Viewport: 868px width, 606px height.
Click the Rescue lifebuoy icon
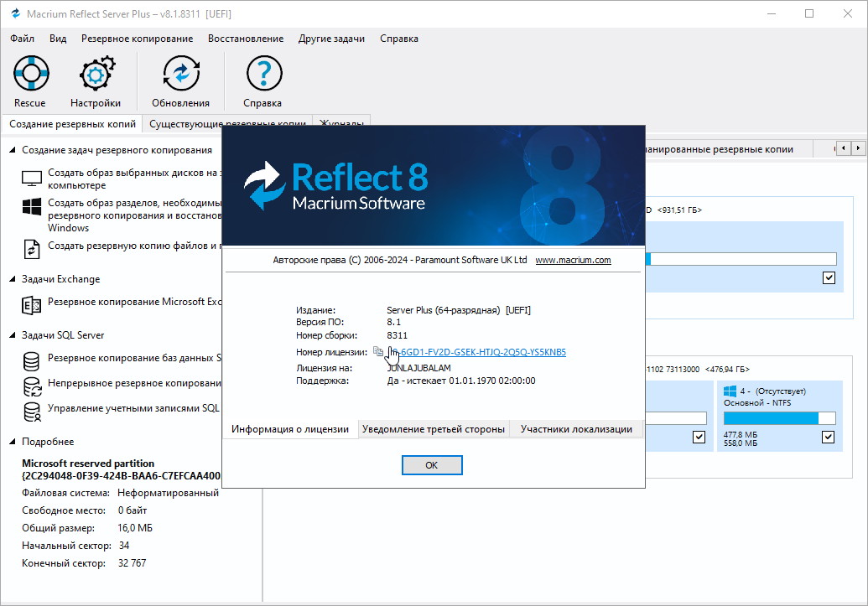click(x=31, y=73)
